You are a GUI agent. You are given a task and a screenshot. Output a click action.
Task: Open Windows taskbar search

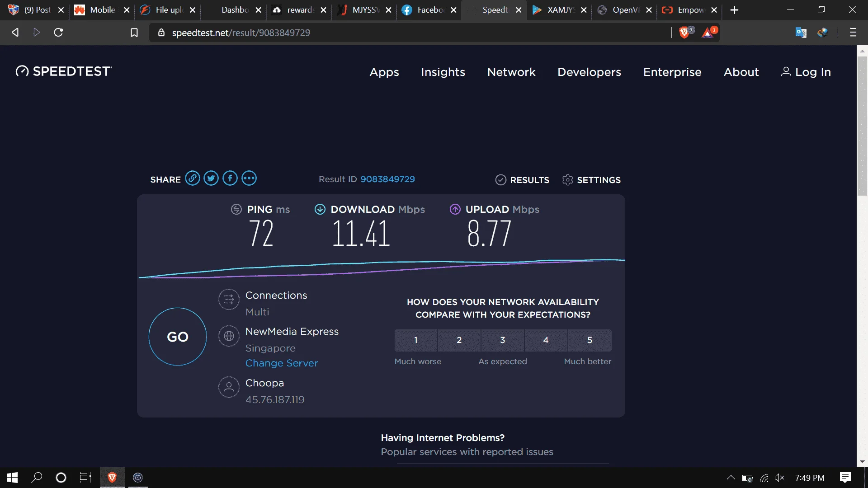[x=37, y=478]
